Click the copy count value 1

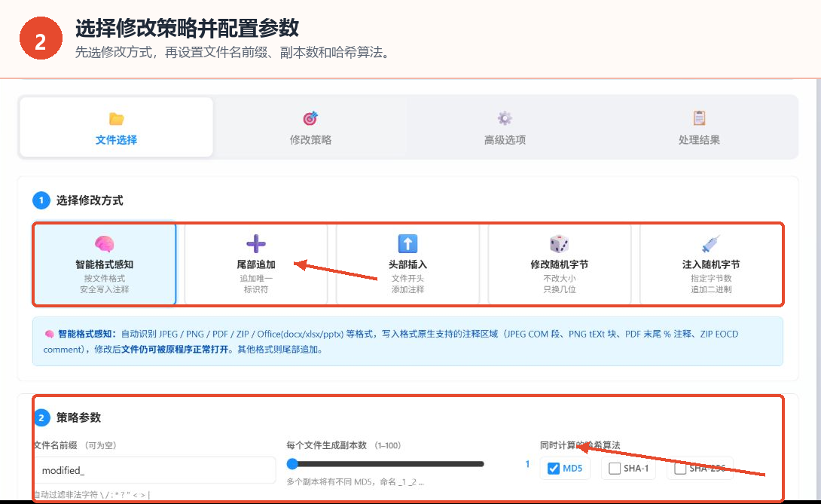(x=527, y=463)
